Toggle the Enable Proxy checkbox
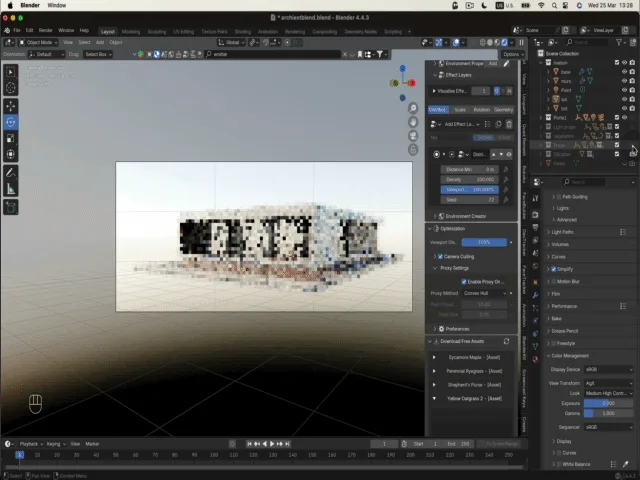640x480 pixels. tap(463, 281)
